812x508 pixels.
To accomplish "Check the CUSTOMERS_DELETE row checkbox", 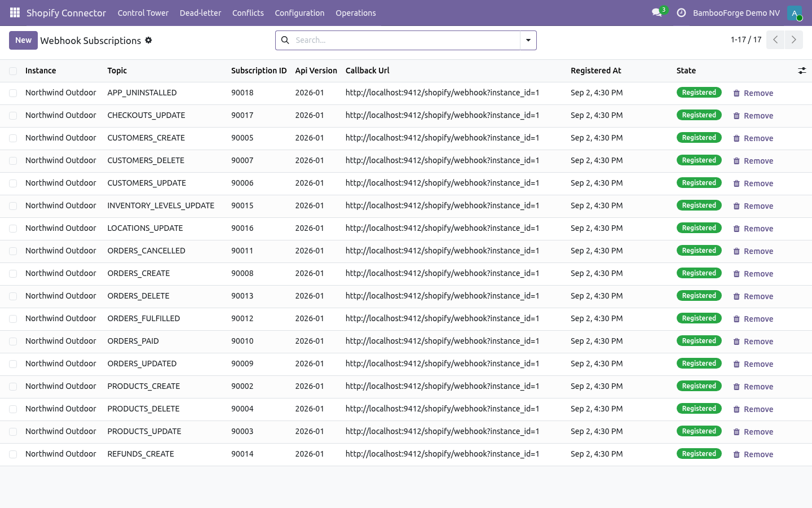I will click(13, 161).
